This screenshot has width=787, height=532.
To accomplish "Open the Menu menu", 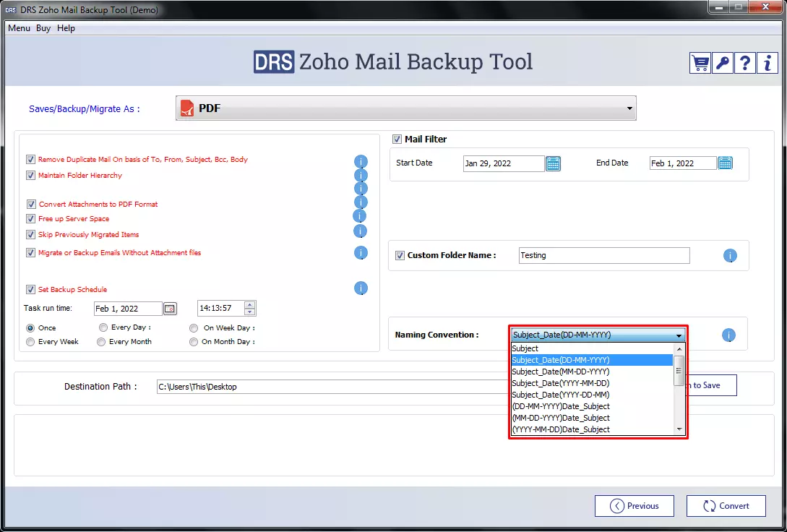I will 19,28.
